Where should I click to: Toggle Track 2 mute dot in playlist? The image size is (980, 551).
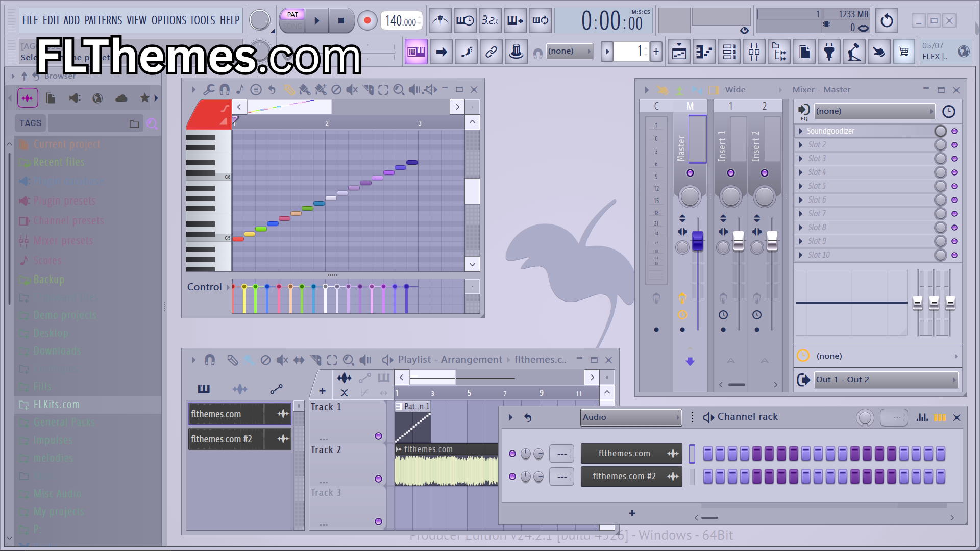[x=378, y=479]
